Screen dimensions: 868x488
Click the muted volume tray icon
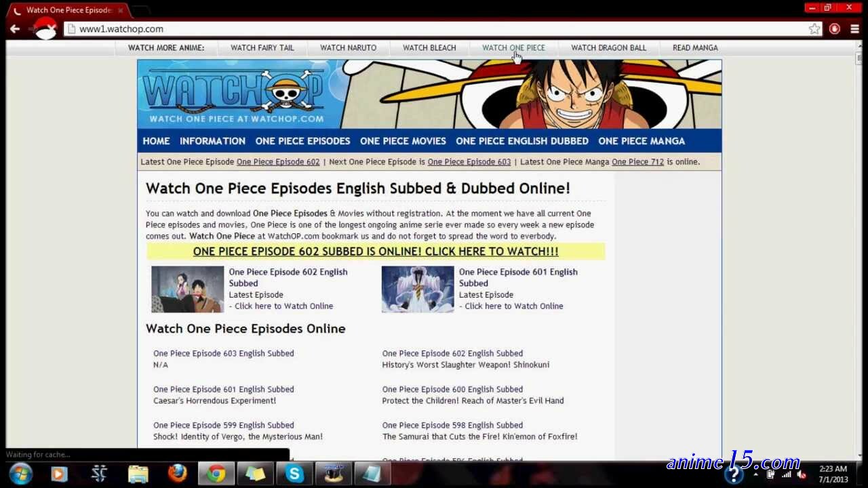tap(802, 474)
